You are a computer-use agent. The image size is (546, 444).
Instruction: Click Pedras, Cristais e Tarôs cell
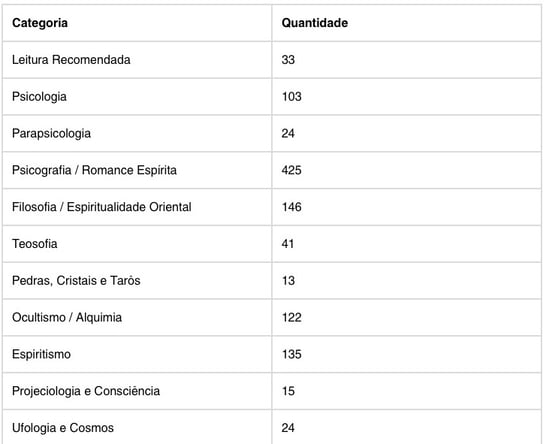(x=137, y=281)
